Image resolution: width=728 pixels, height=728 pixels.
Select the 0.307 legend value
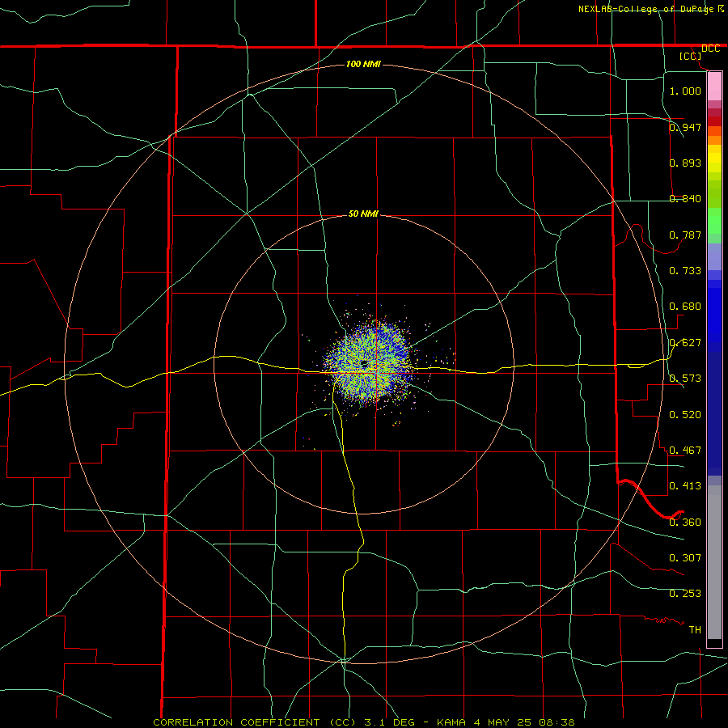(685, 557)
